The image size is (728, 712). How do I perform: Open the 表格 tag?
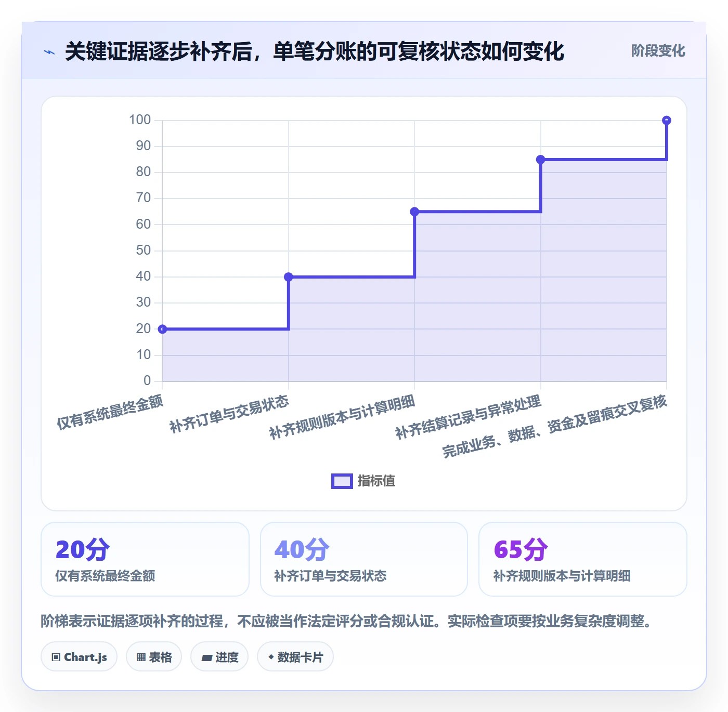point(154,657)
